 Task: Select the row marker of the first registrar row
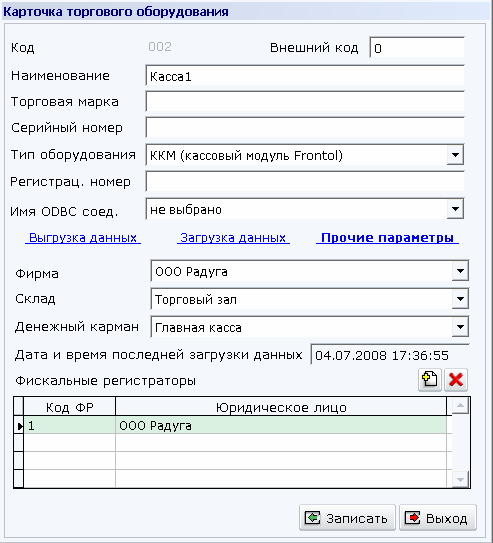[x=19, y=425]
